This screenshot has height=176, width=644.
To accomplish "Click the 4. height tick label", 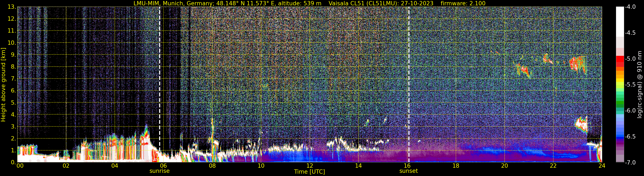I will pyautogui.click(x=13, y=115).
